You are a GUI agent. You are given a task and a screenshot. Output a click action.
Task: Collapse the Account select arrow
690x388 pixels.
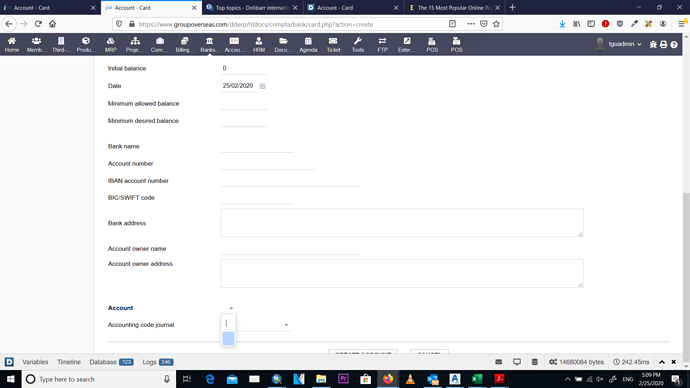pos(231,308)
